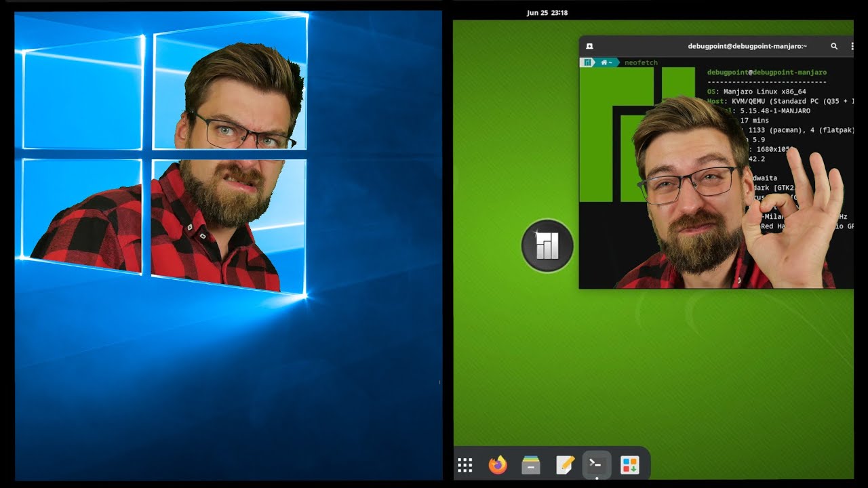Image resolution: width=868 pixels, height=488 pixels.
Task: Open the Show Applications grid in the dock
Action: point(465,465)
